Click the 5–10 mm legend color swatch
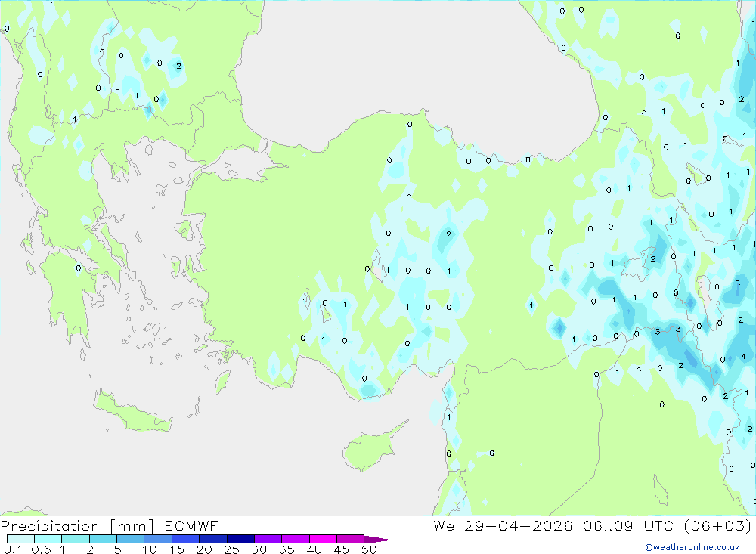This screenshot has width=756, height=554. coord(131,539)
